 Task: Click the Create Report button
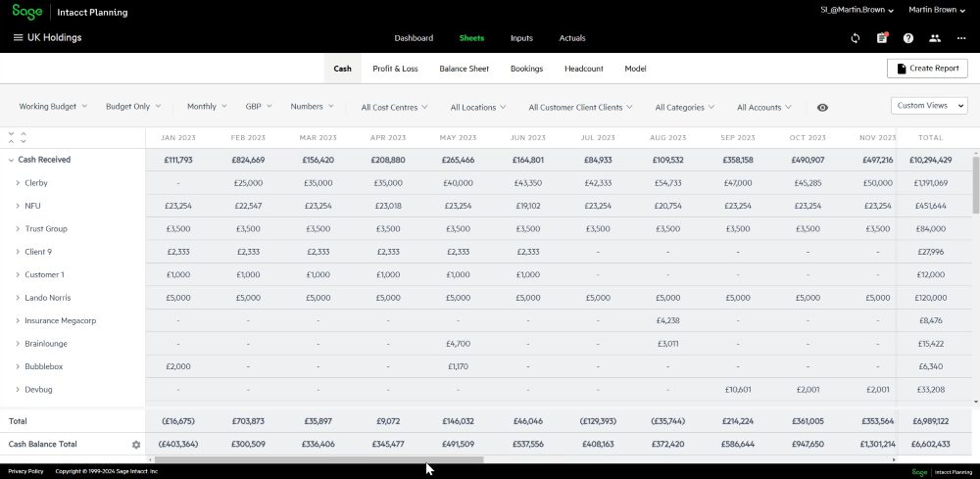[927, 69]
